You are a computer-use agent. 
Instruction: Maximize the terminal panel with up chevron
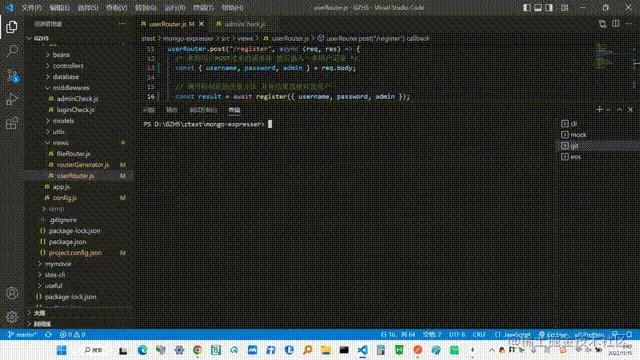[619, 109]
